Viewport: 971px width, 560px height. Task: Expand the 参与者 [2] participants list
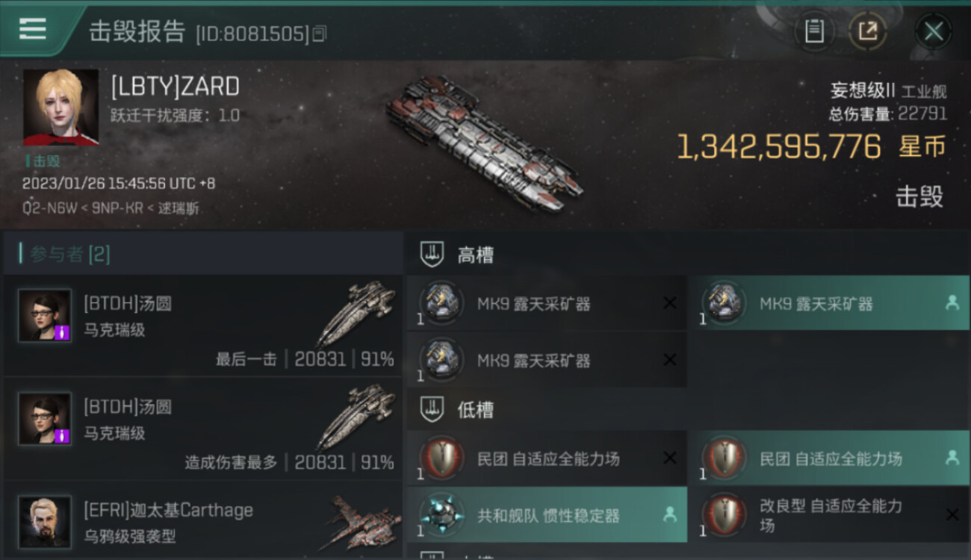coord(70,254)
